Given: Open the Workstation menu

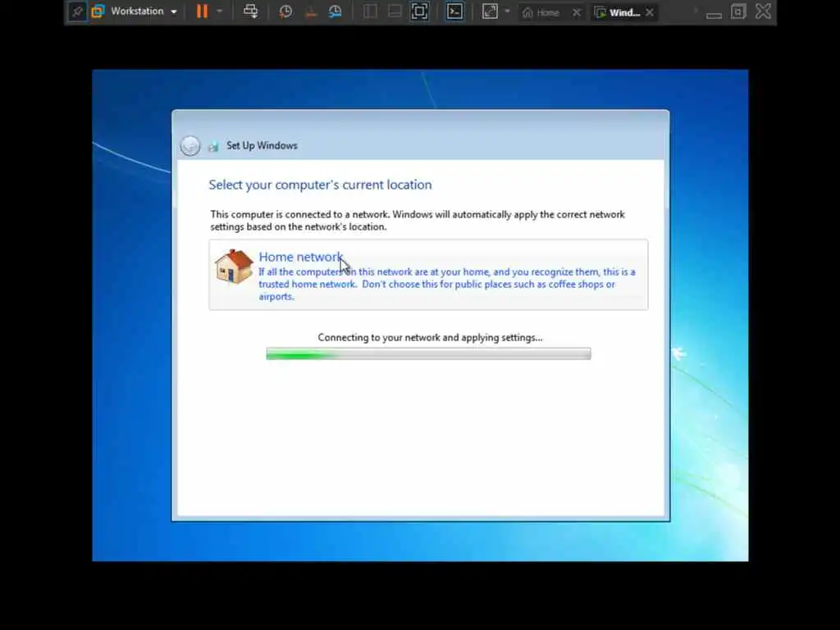Looking at the screenshot, I should [x=137, y=11].
